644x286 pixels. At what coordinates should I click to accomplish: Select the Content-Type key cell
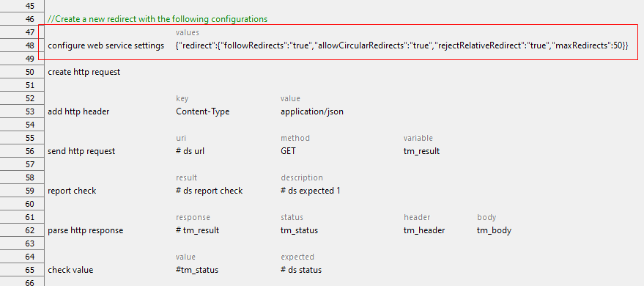[202, 111]
